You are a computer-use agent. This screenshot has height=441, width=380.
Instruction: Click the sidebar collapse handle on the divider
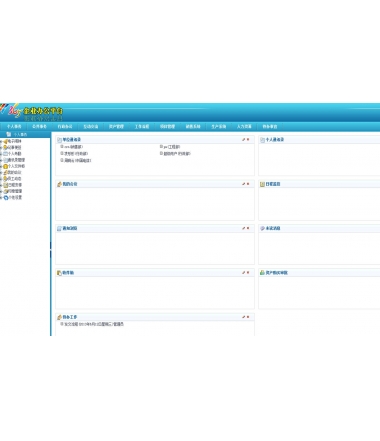(51, 250)
